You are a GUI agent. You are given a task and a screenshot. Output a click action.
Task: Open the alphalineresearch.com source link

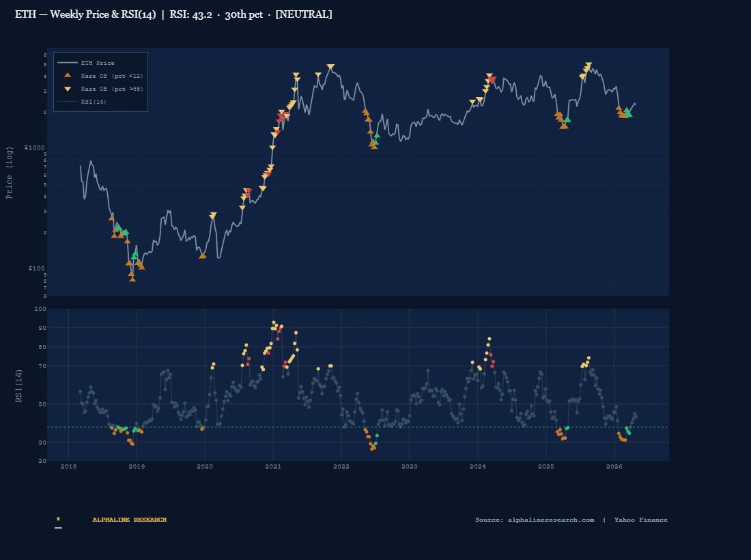point(550,519)
